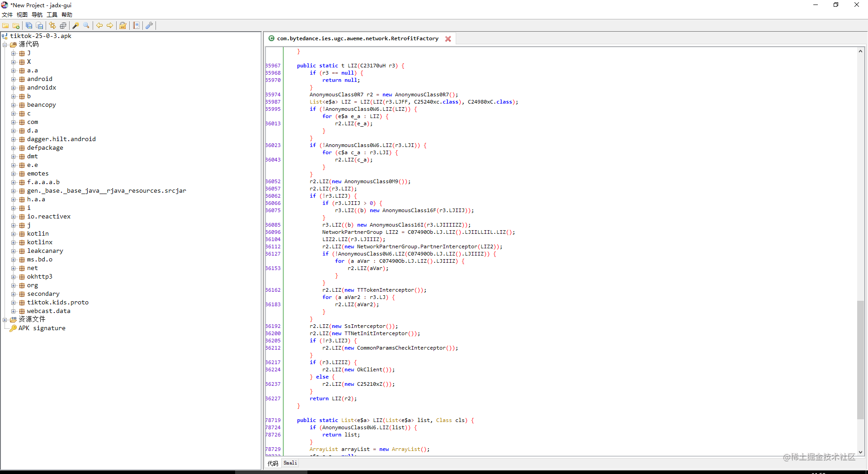Navigate back with left arrow icon
This screenshot has width=868, height=474.
[99, 26]
